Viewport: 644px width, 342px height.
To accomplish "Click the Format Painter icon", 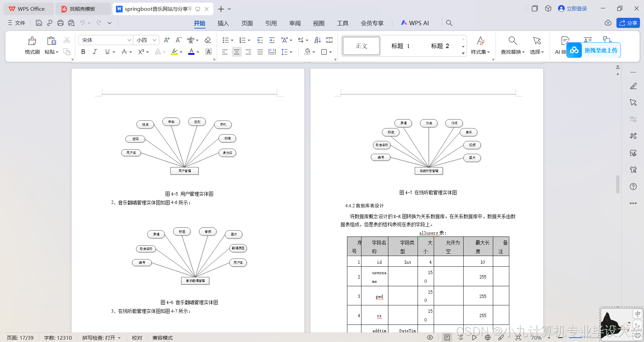I will [32, 41].
